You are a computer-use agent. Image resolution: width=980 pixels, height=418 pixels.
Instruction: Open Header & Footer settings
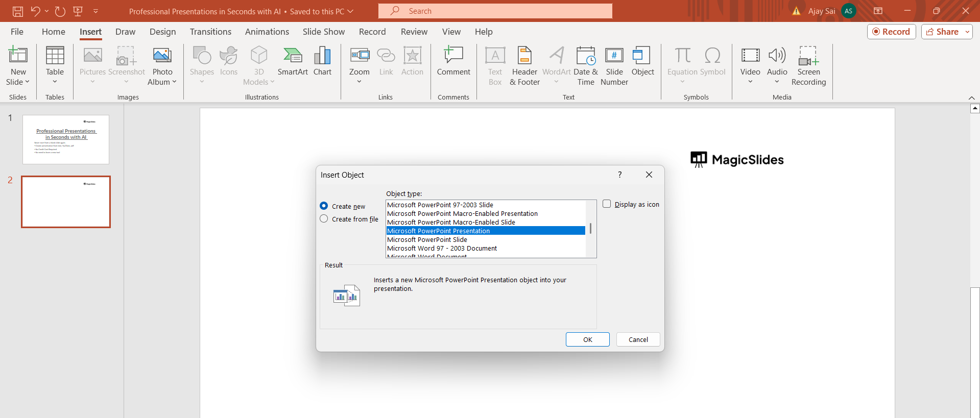coord(524,66)
